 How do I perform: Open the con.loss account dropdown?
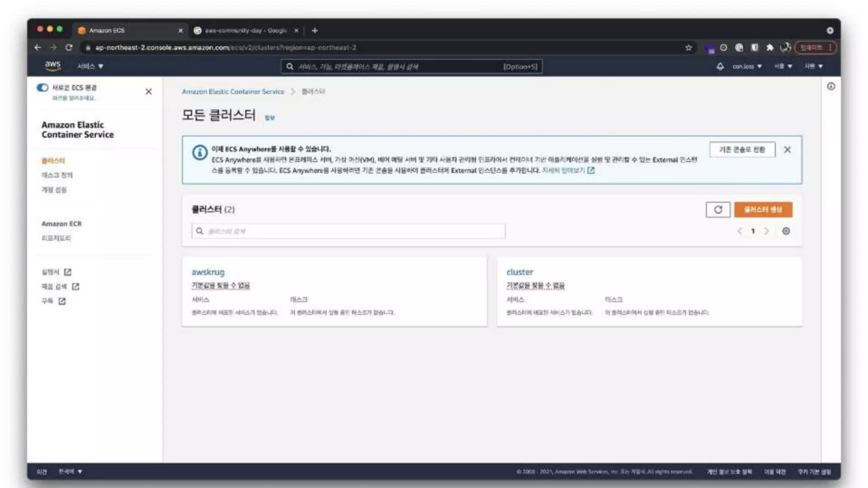[747, 67]
